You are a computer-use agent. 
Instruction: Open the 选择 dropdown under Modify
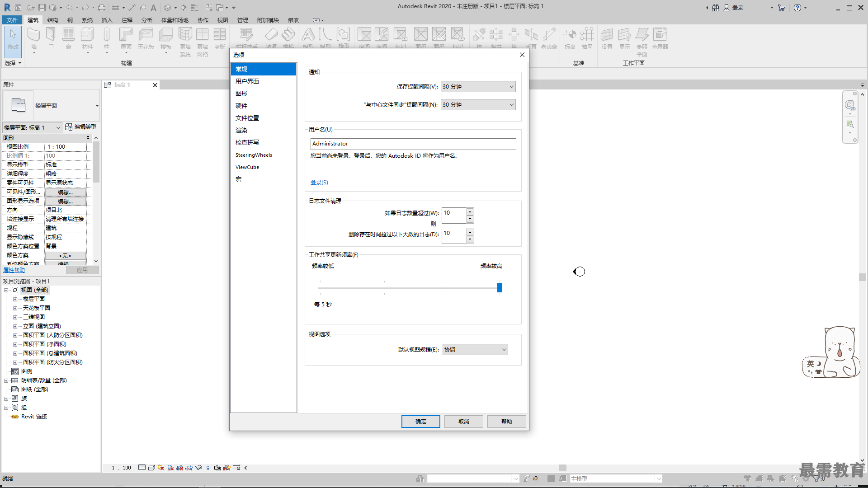tap(13, 63)
